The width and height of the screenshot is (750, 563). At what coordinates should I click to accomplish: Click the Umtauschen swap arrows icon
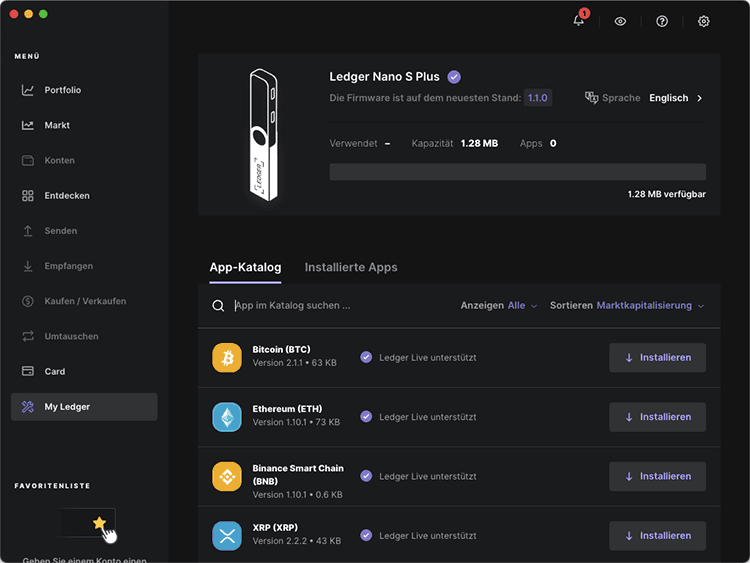(28, 336)
